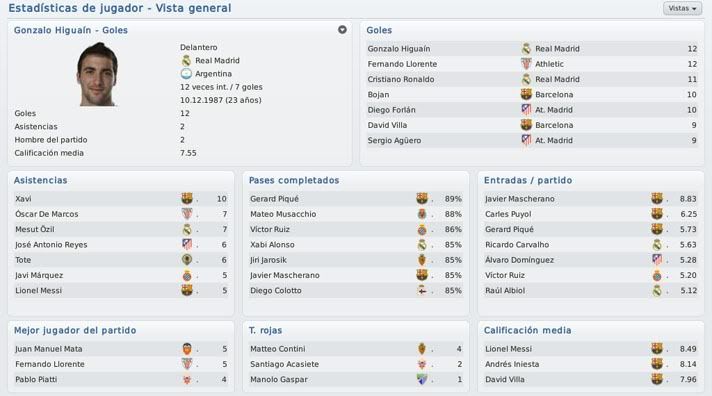
Task: Click the Valencia crest beside Juan Manuel Mata
Action: [187, 349]
